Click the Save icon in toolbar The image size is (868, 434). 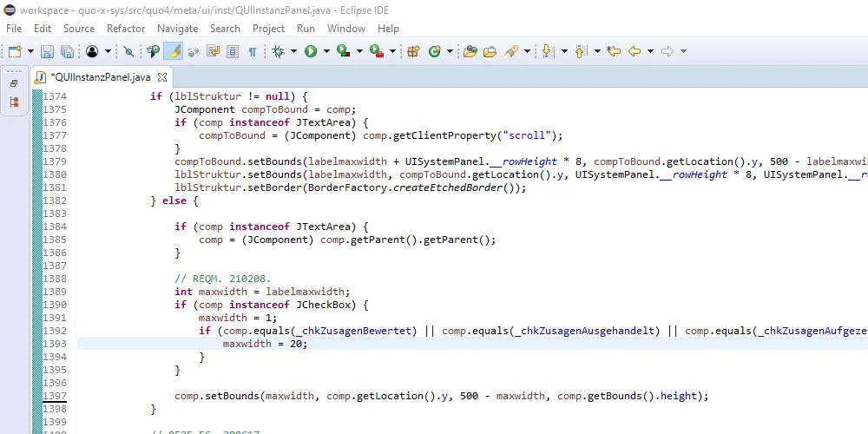click(x=47, y=51)
